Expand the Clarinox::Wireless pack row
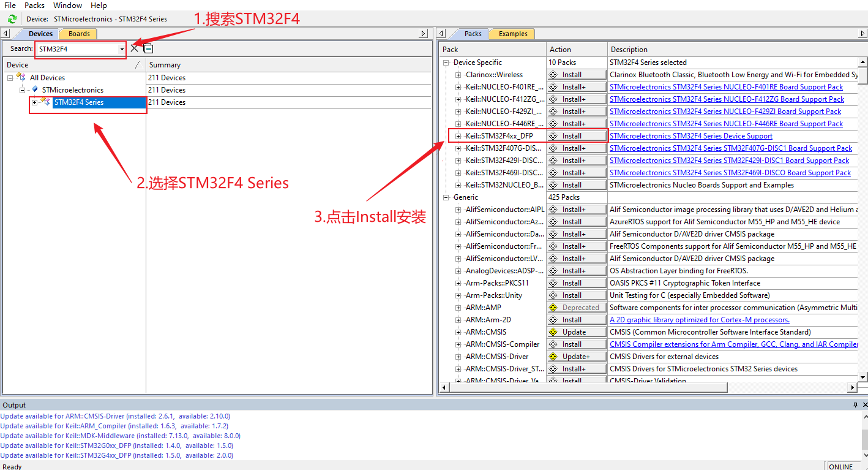The image size is (868, 470). [458, 75]
